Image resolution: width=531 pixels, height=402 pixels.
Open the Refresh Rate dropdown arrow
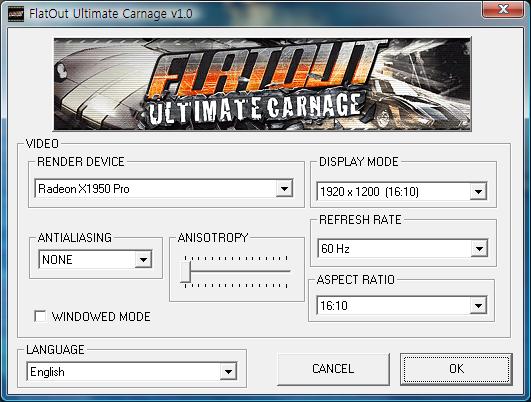click(479, 249)
